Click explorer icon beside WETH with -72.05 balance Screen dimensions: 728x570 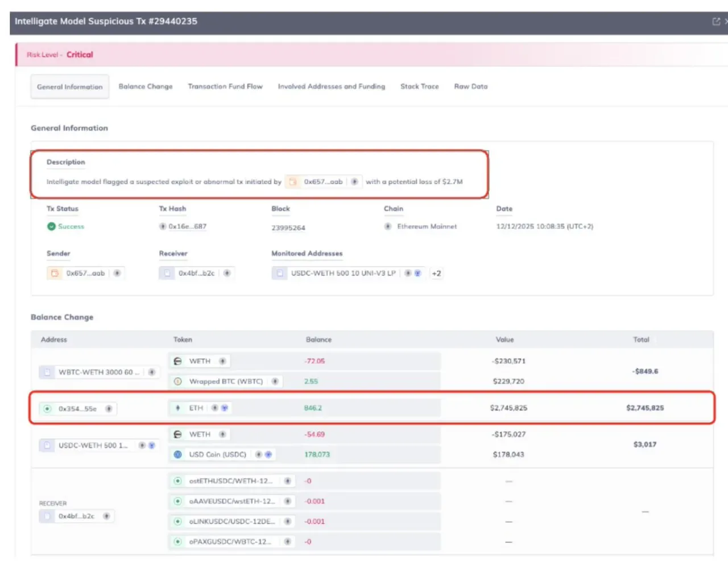pyautogui.click(x=222, y=361)
